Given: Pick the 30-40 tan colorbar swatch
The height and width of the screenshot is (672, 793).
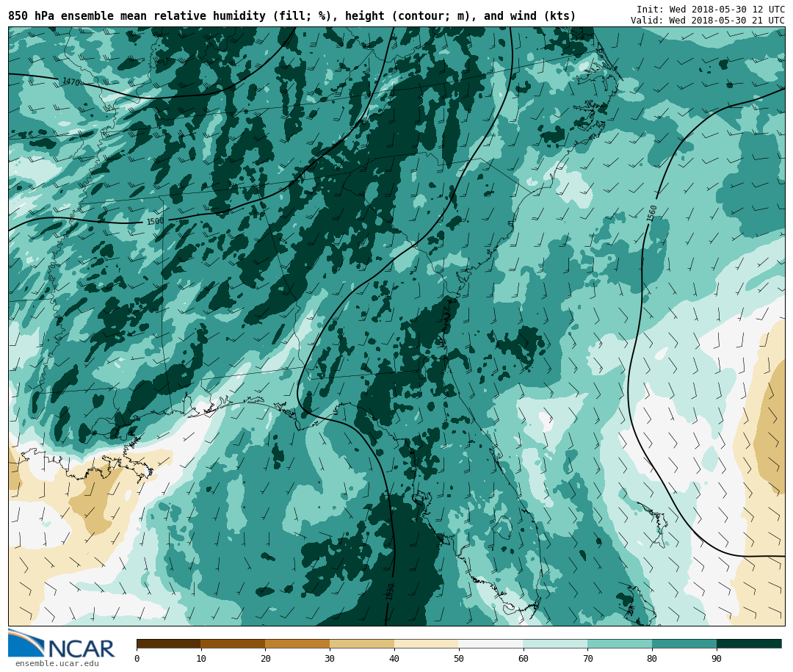Looking at the screenshot, I should [x=362, y=643].
